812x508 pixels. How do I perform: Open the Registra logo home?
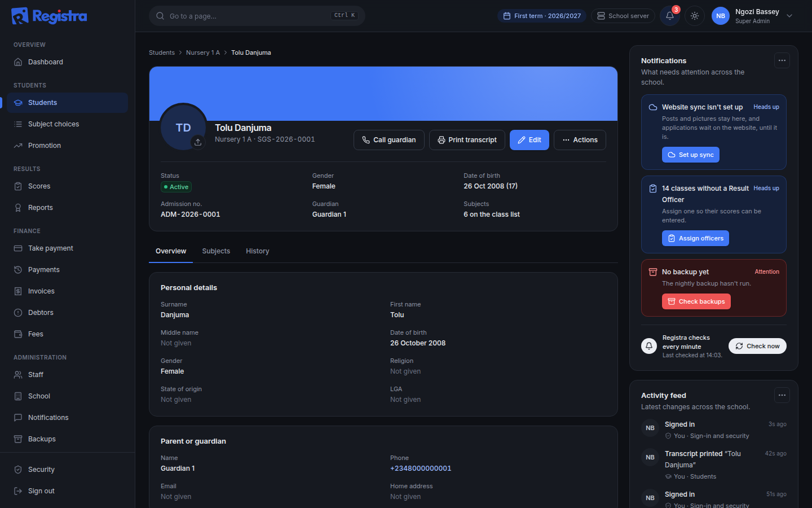point(49,16)
